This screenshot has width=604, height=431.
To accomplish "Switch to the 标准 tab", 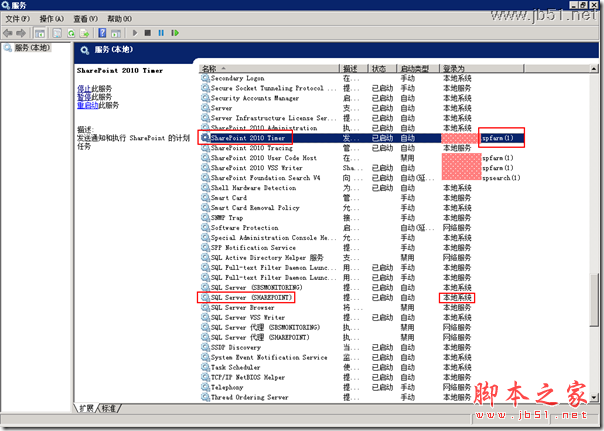I will tap(109, 408).
